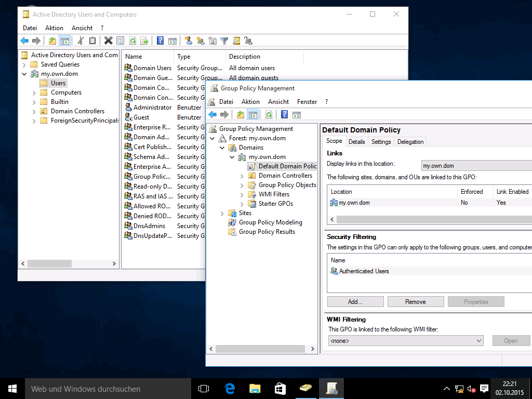532x399 pixels.
Task: Collapse the Domains node
Action: pyautogui.click(x=222, y=148)
